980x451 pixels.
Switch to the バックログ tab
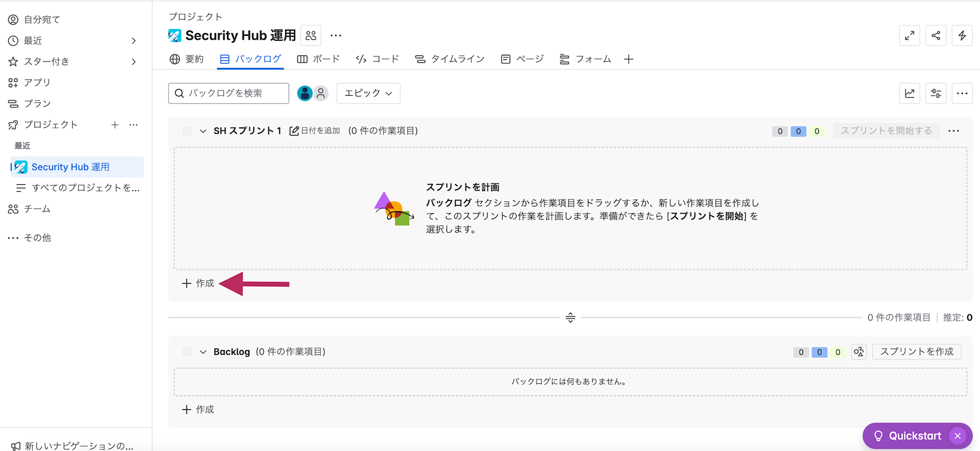click(x=250, y=59)
